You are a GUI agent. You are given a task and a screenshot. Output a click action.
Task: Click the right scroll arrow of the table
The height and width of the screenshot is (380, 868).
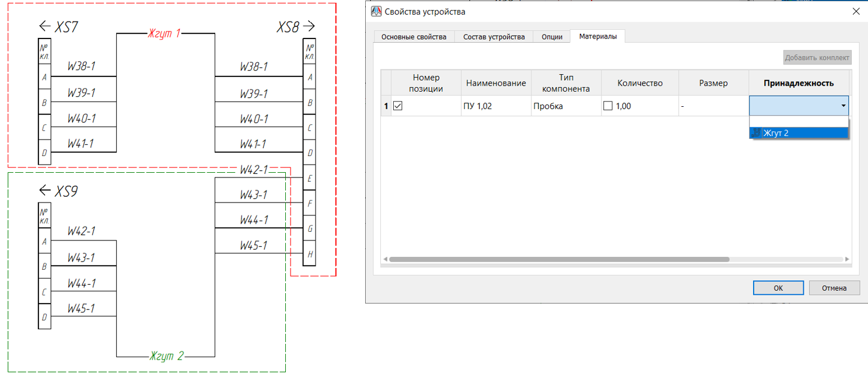pyautogui.click(x=847, y=259)
